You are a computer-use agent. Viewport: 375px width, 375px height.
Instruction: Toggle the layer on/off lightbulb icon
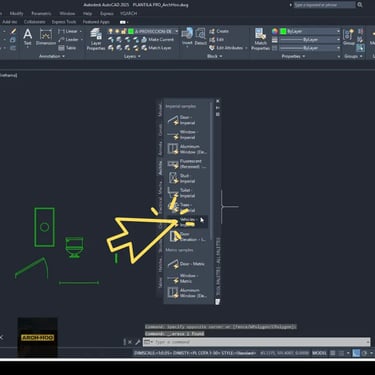coord(111,31)
